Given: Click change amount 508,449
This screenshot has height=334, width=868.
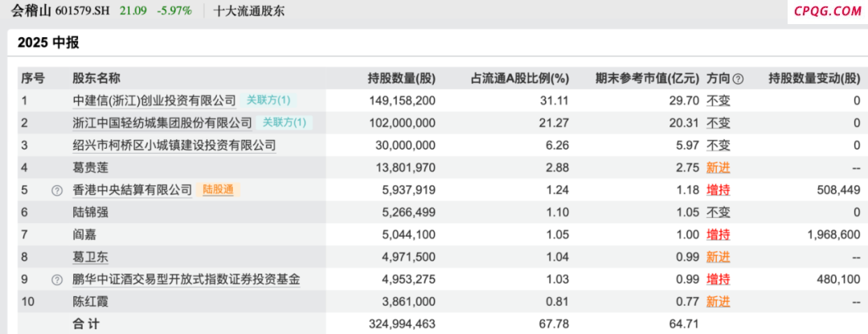Looking at the screenshot, I should click(x=838, y=190).
